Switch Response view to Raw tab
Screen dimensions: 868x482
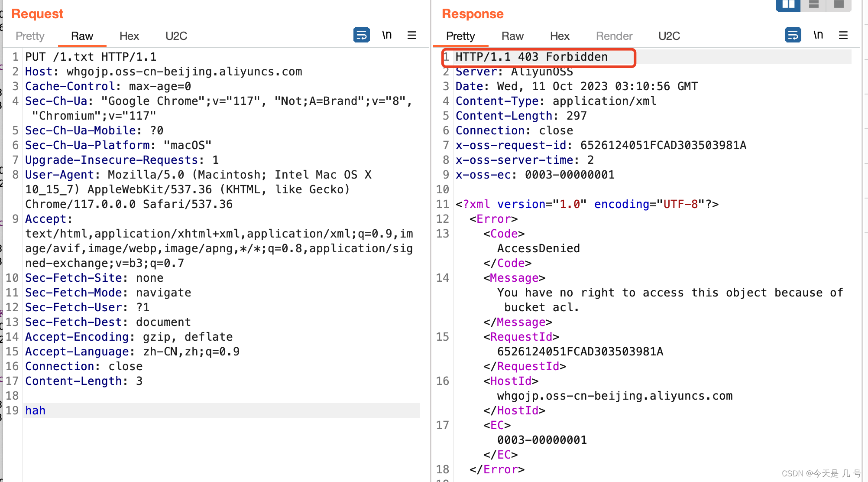point(512,36)
